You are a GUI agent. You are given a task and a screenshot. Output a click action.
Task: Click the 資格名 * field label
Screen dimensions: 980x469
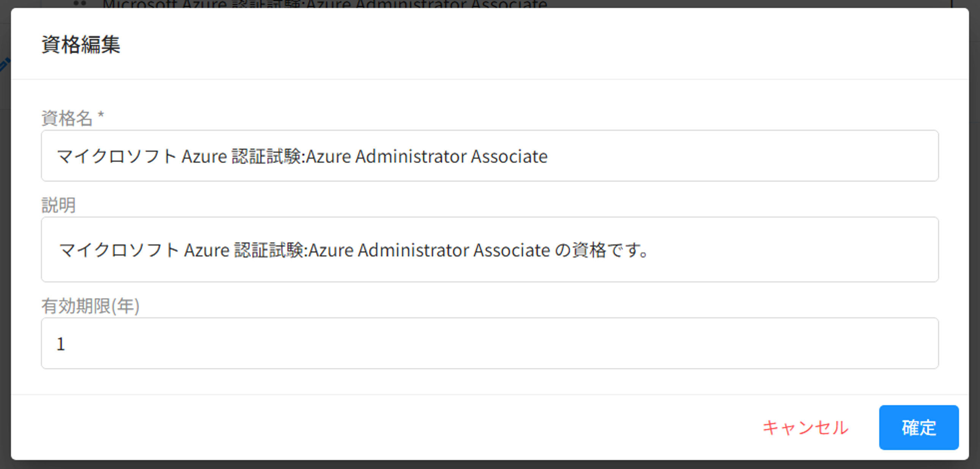click(x=66, y=118)
